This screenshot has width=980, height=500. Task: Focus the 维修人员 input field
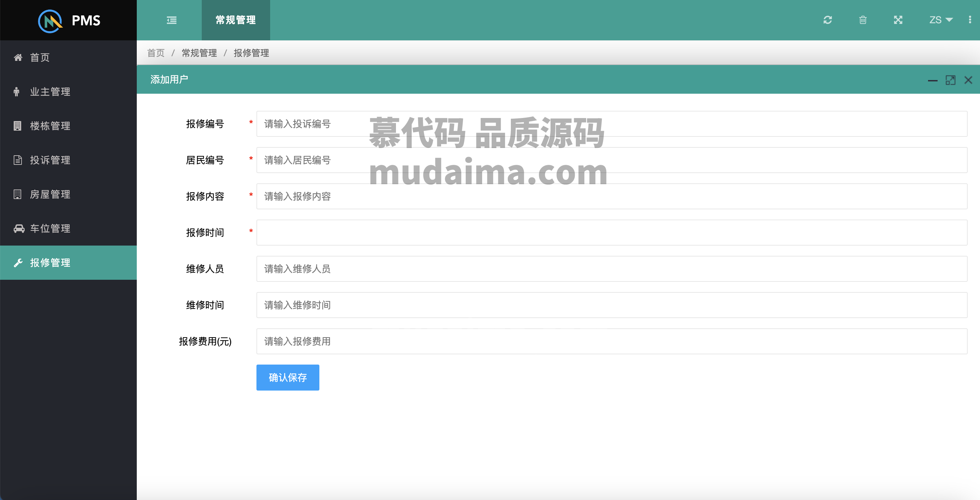[612, 269]
